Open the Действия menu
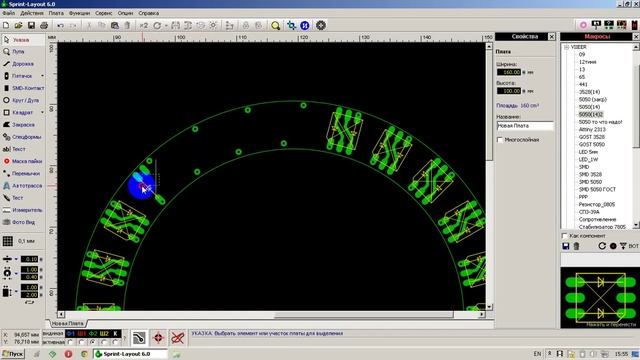The image size is (640, 360). (x=32, y=13)
